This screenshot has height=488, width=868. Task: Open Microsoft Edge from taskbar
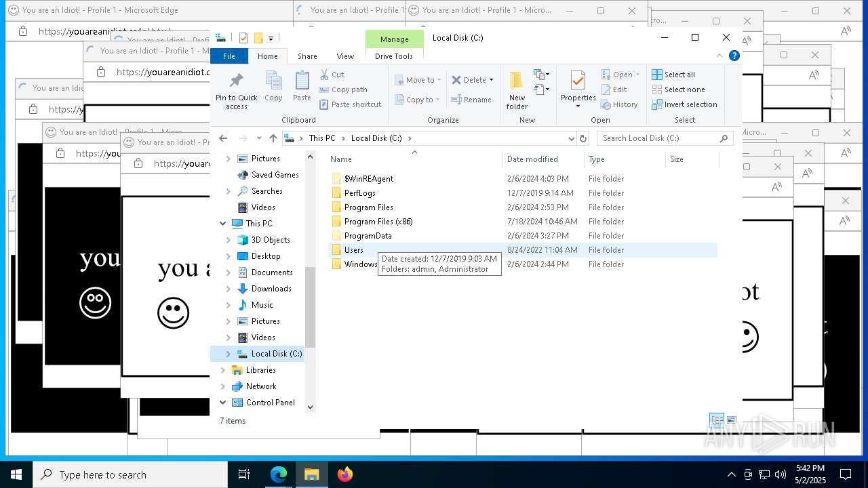[x=279, y=474]
